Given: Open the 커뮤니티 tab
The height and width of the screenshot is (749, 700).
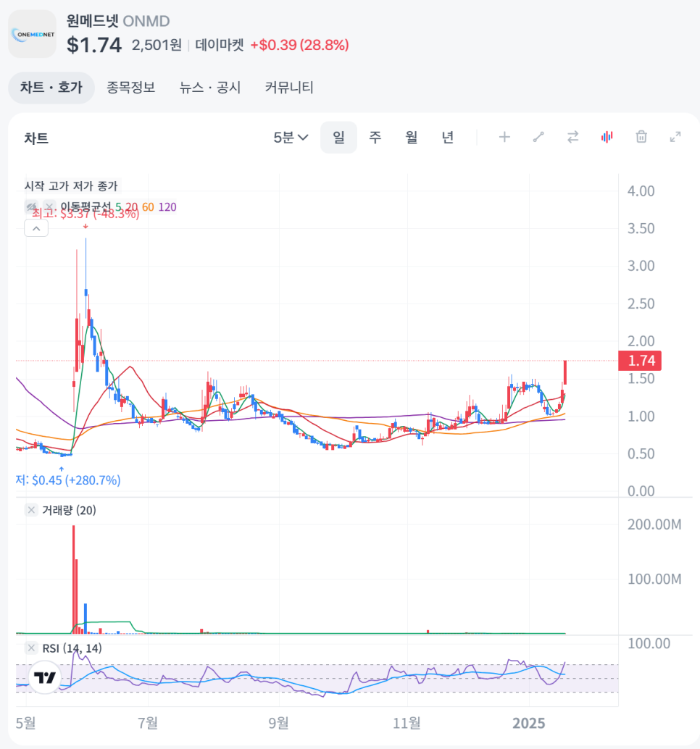Looking at the screenshot, I should (x=289, y=88).
